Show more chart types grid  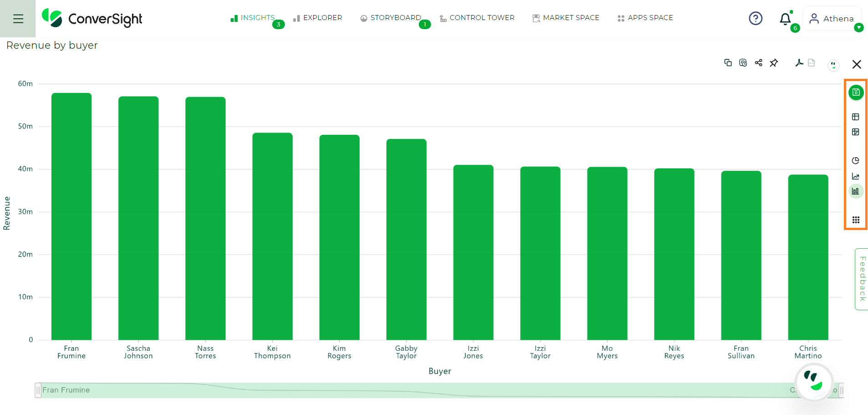[856, 220]
